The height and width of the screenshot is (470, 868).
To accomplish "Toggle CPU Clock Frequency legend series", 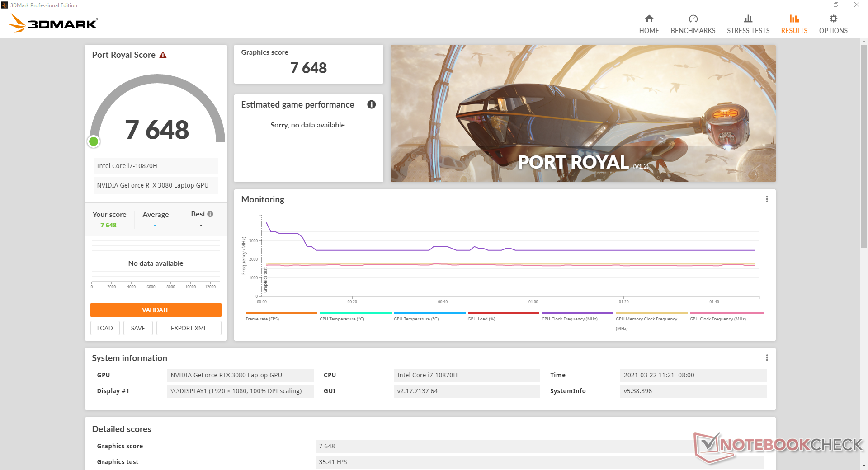I will click(x=570, y=319).
